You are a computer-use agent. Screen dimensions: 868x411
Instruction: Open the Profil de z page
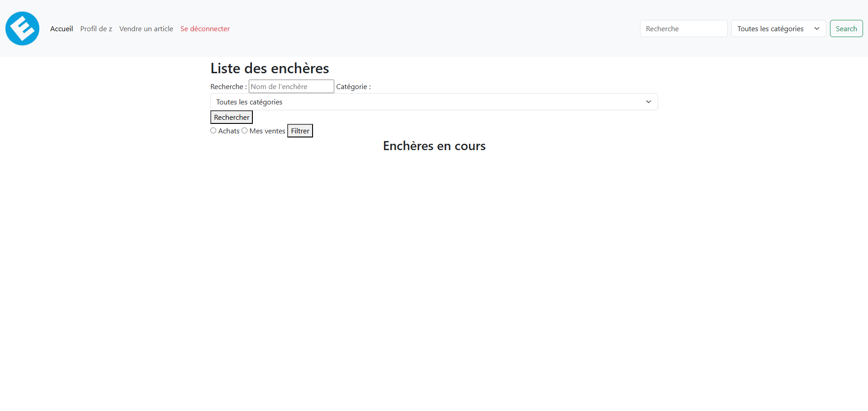pos(96,28)
